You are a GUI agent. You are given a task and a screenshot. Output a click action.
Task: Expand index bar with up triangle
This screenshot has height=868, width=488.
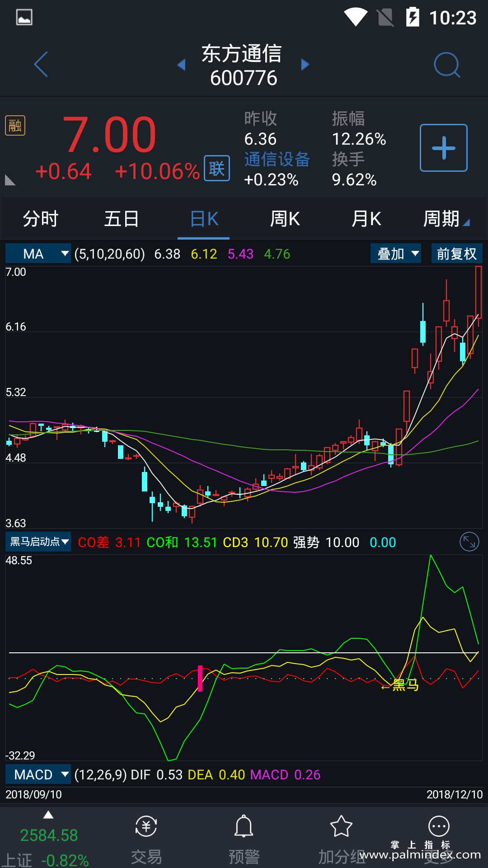48,815
